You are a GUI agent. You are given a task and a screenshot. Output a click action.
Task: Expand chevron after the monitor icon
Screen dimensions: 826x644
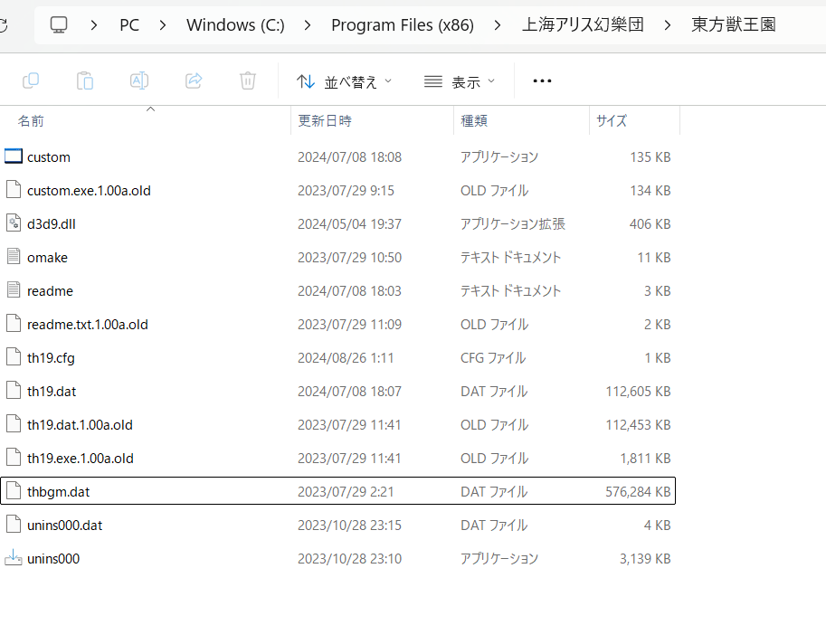(x=94, y=24)
